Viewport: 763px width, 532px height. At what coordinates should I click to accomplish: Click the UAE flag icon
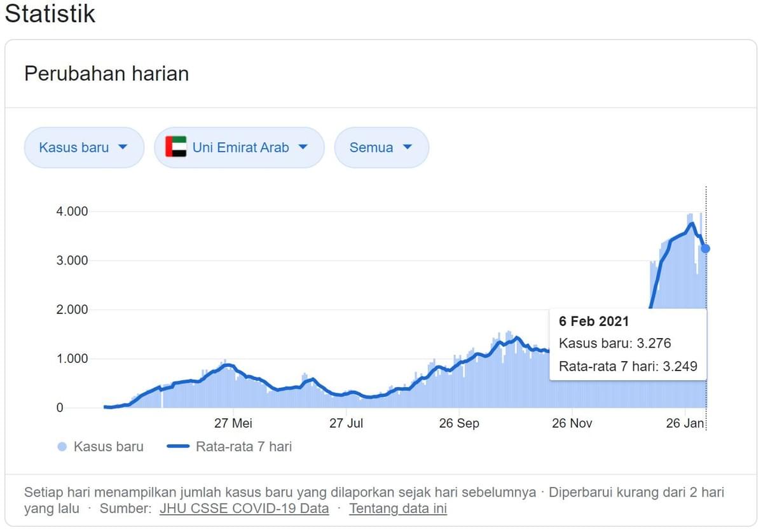click(x=176, y=147)
